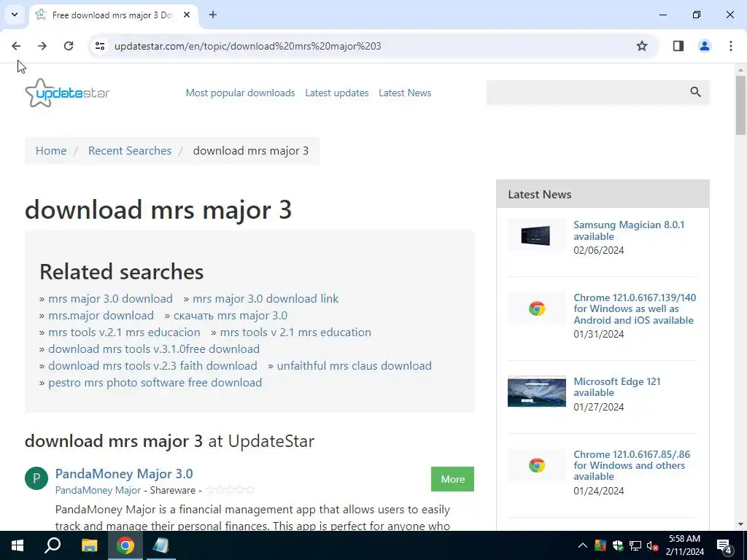Open 'mrs tools v.2.1 mrs educacion' link
Image resolution: width=747 pixels, height=560 pixels.
(x=124, y=332)
